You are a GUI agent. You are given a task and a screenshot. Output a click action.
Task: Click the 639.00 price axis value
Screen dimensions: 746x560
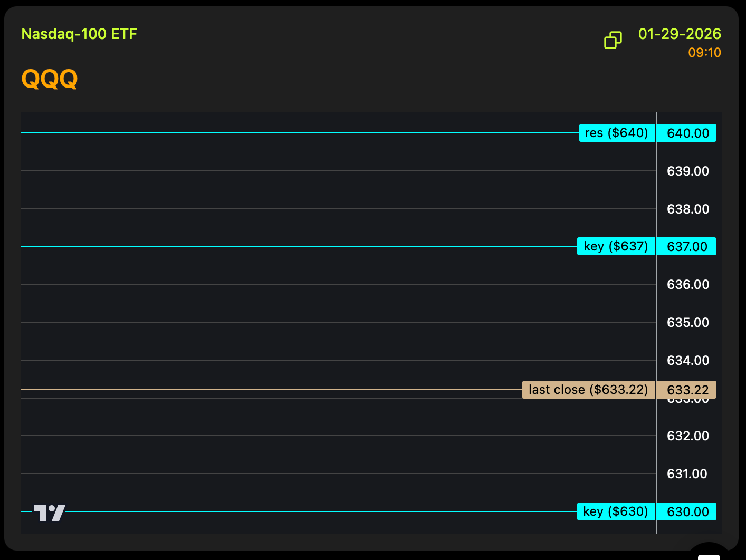[x=687, y=171]
